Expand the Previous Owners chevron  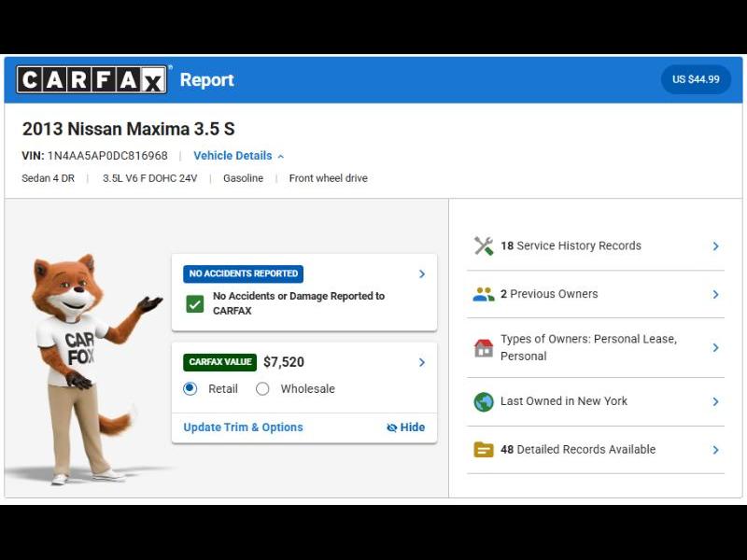coord(715,294)
